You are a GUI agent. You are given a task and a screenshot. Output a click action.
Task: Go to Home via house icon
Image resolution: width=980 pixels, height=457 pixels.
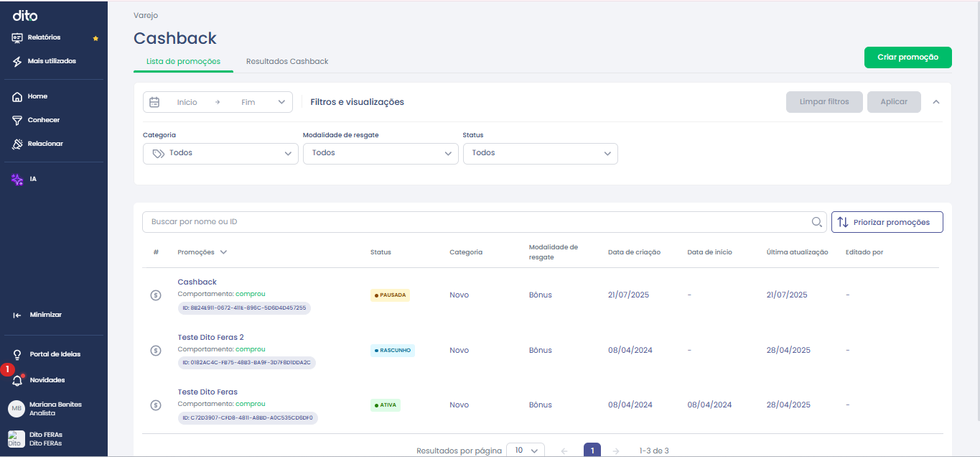pos(17,96)
